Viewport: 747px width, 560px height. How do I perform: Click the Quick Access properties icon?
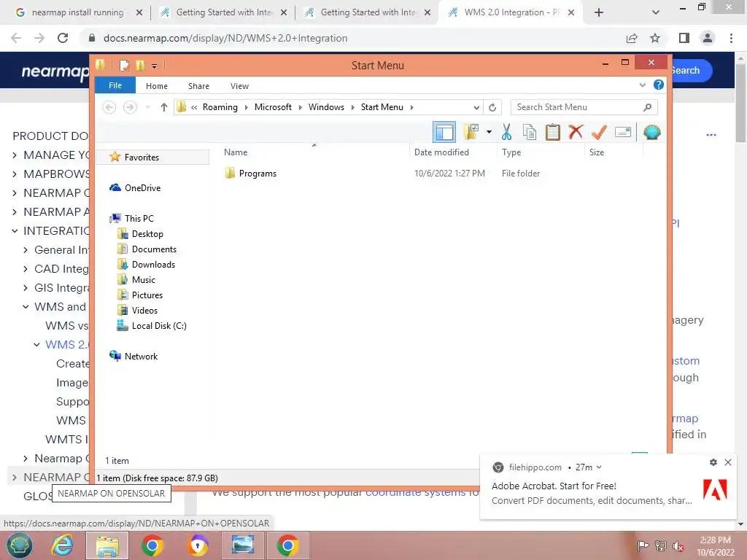pos(124,65)
